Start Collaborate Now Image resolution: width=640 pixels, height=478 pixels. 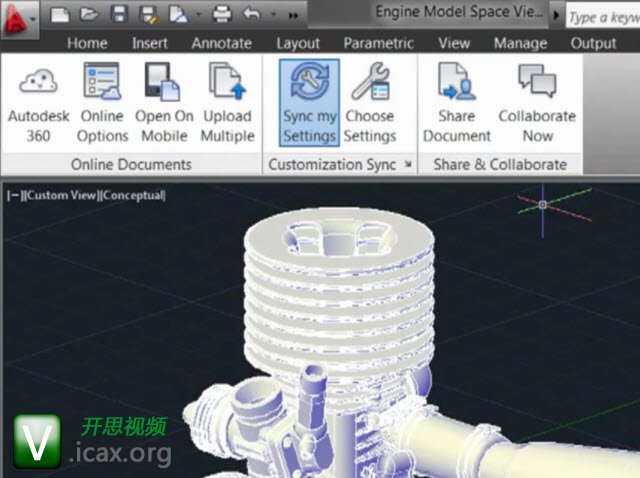click(537, 102)
